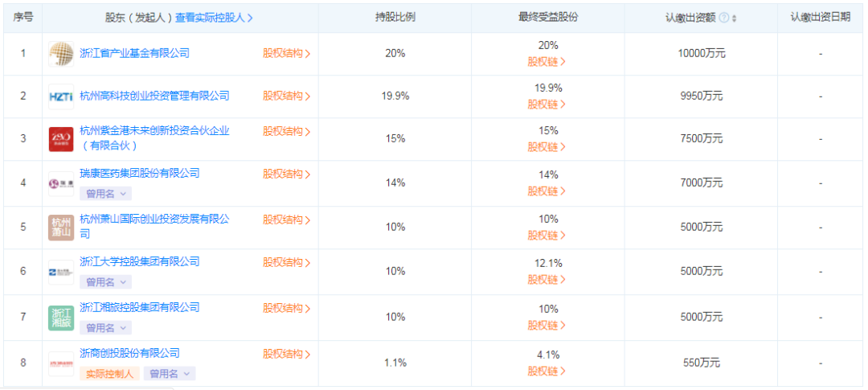868x390 pixels.
Task: Sort by 认缴出资额 using sort arrows
Action: [734, 18]
